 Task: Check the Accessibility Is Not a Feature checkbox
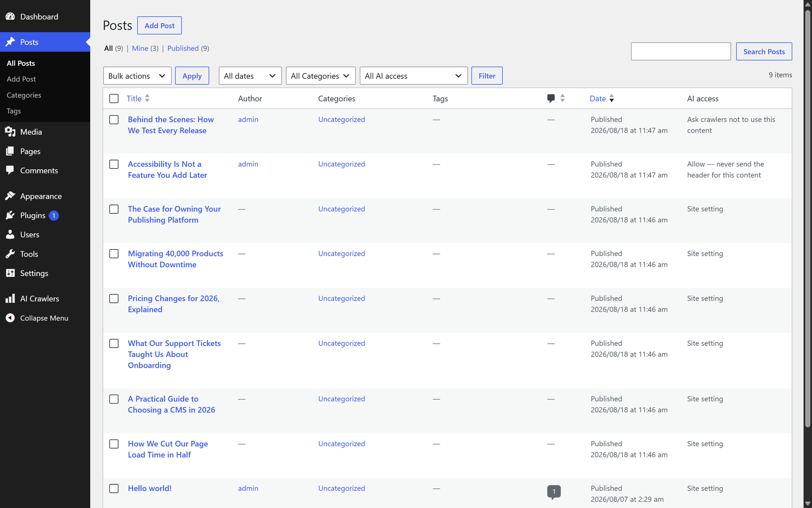(114, 164)
